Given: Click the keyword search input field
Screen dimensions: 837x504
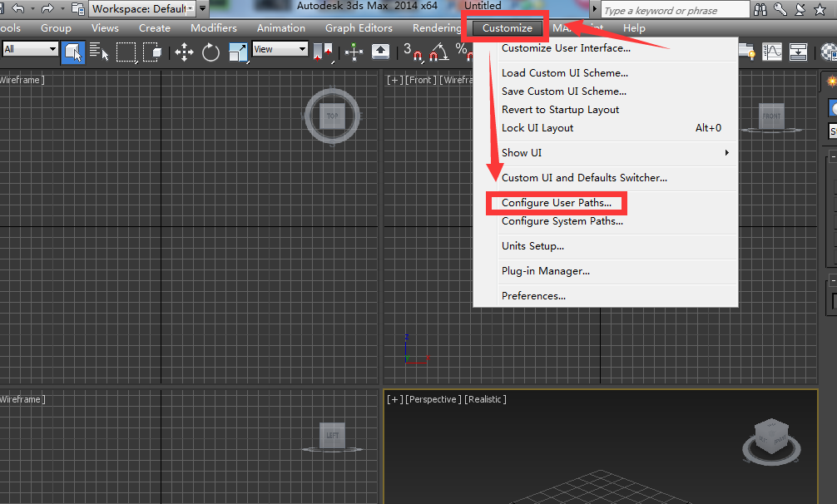Looking at the screenshot, I should (x=676, y=10).
